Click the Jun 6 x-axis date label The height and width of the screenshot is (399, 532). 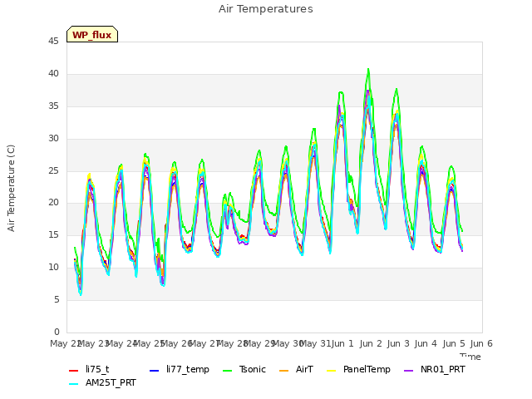[481, 343]
